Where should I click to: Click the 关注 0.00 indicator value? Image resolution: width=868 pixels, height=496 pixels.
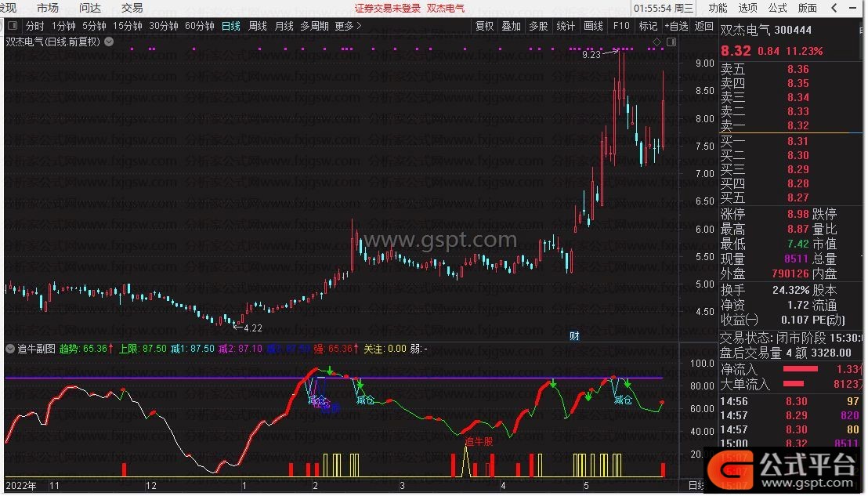(x=385, y=349)
